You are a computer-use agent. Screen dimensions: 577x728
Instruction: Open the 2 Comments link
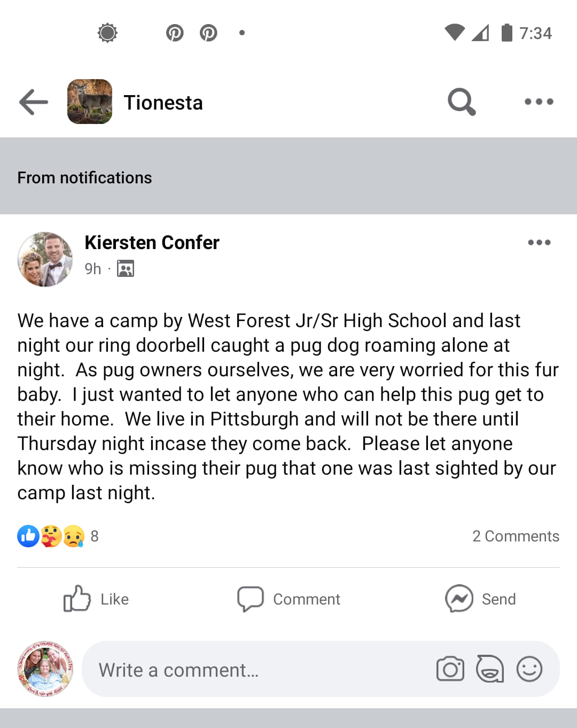(516, 536)
